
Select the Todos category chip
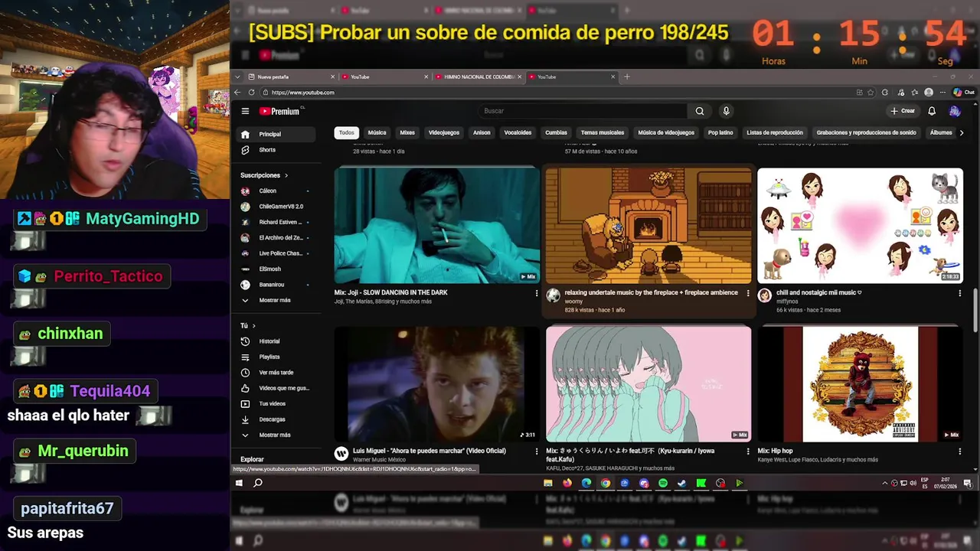[347, 132]
